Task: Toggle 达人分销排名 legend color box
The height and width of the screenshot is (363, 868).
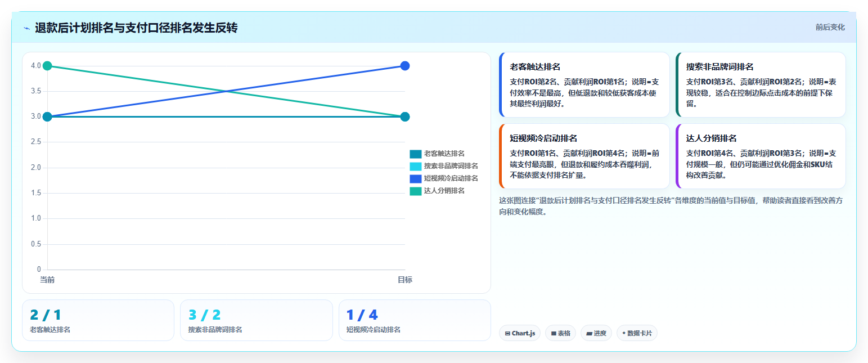Action: (x=415, y=191)
